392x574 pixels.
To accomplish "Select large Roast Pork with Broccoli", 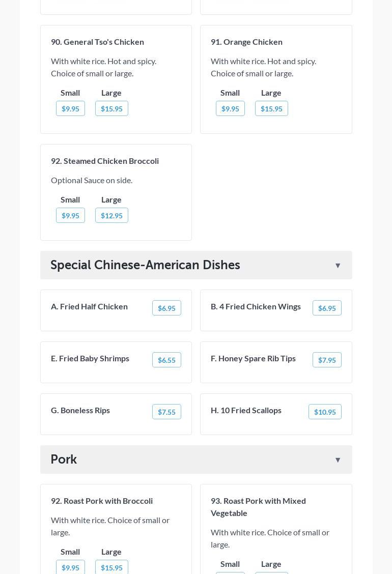I will [x=111, y=567].
